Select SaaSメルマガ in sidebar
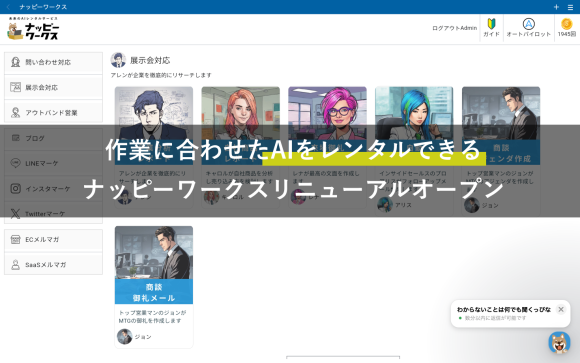Image resolution: width=580 pixels, height=363 pixels. 53,265
